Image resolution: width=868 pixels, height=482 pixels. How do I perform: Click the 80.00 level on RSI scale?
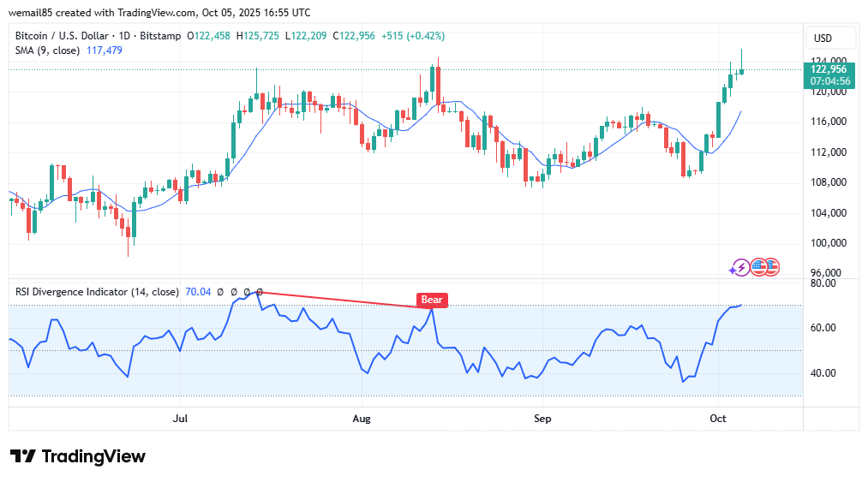[x=823, y=283]
